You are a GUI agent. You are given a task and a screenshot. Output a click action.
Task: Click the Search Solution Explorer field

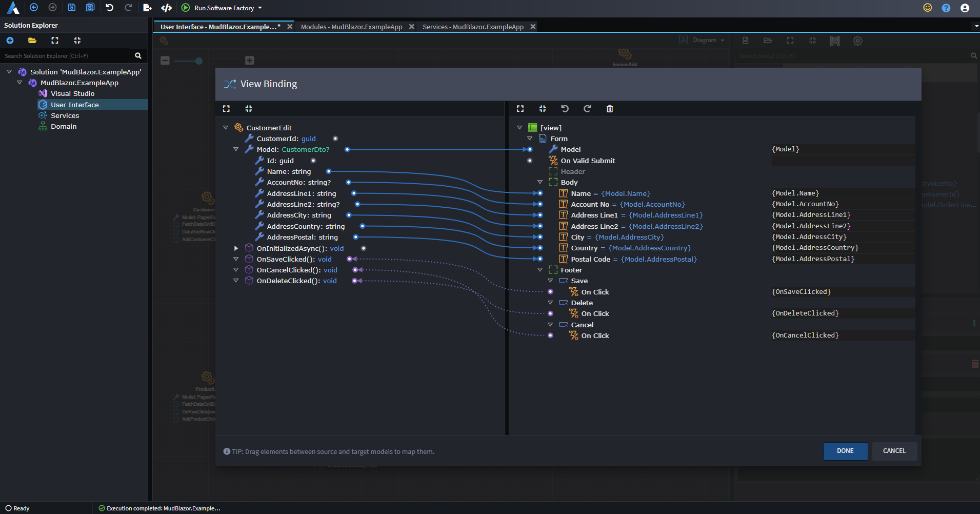[x=64, y=56]
